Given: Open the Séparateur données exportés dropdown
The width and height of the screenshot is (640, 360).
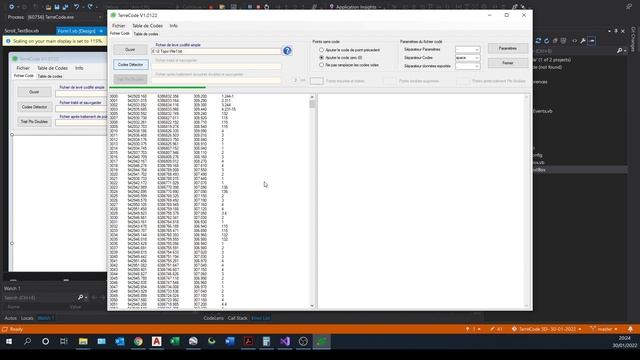Looking at the screenshot, I should tap(467, 66).
